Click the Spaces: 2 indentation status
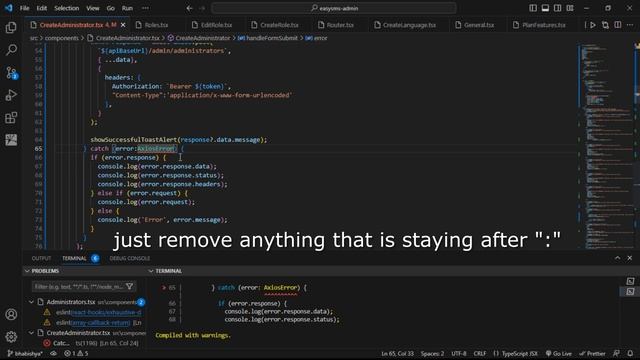Screen dimensions: 640x360 click(432, 353)
